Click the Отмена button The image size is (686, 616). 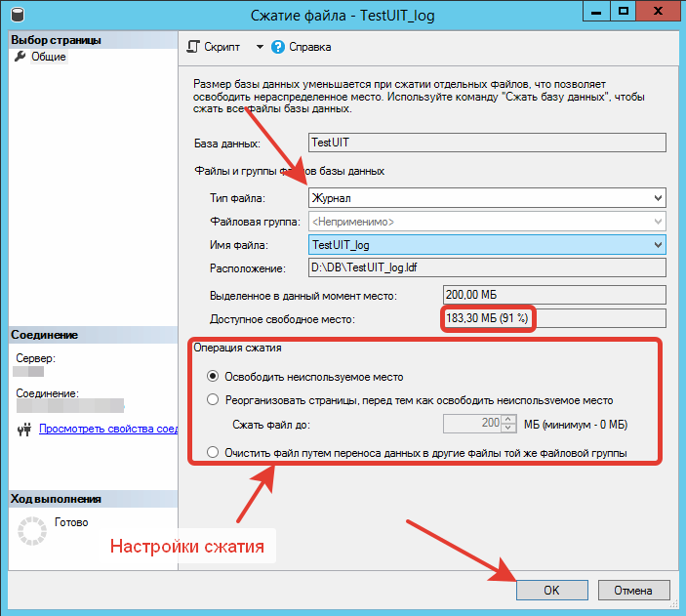tap(633, 591)
